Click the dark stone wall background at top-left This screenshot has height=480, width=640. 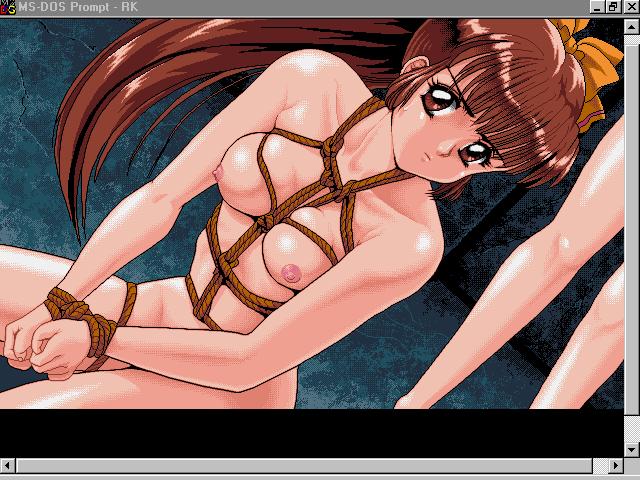(x=40, y=60)
